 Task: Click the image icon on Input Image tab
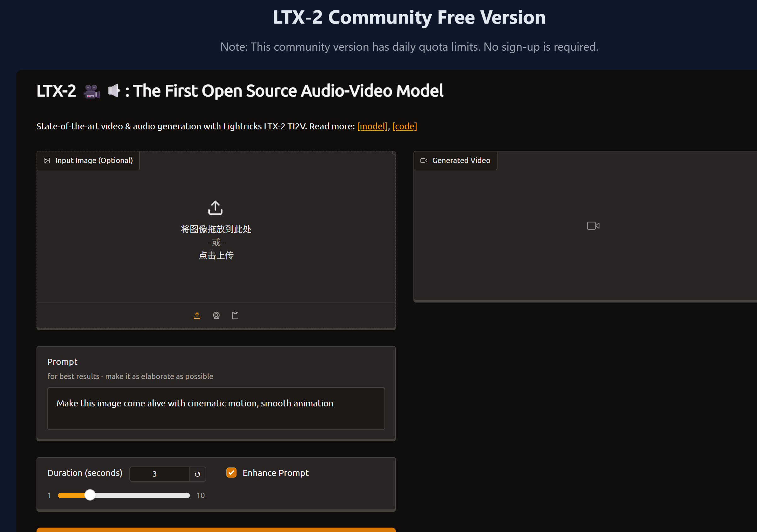[47, 160]
